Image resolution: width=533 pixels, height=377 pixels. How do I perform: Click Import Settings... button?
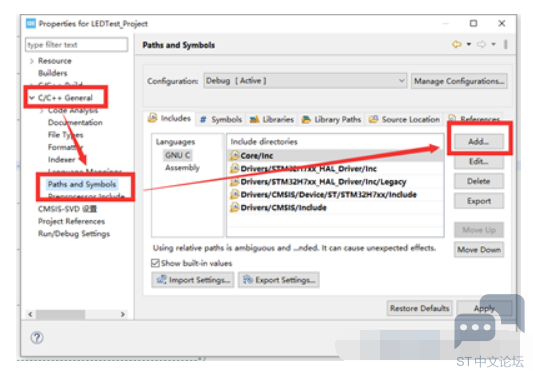(193, 280)
